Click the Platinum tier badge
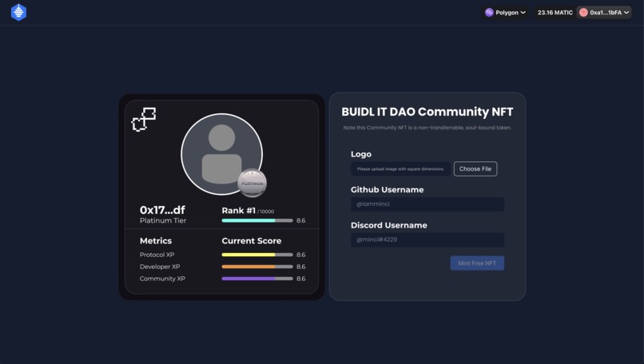Viewport: 644px width, 364px height. pos(252,183)
